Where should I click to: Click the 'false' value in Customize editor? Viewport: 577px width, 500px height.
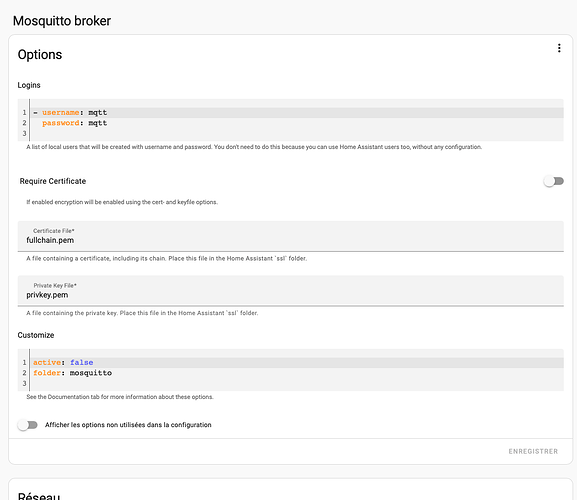pyautogui.click(x=82, y=362)
